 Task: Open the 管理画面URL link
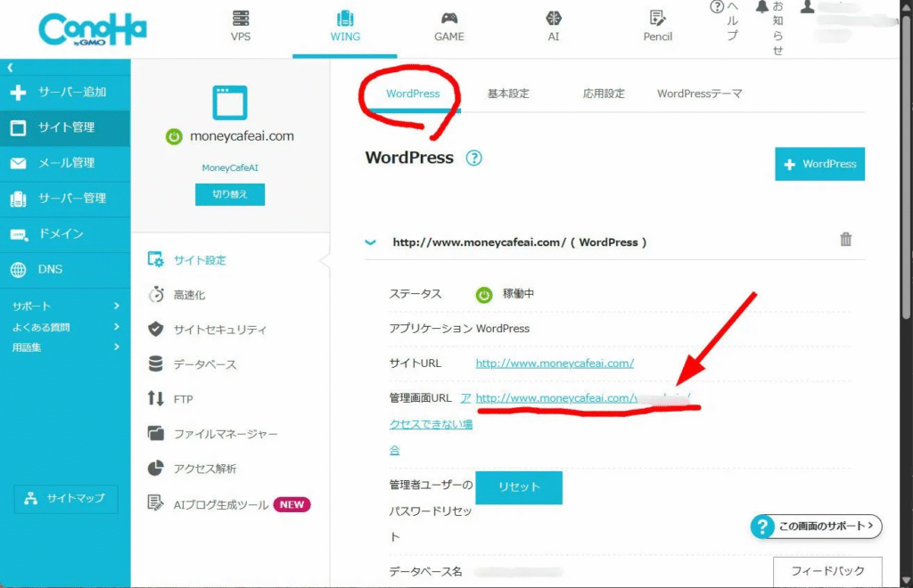tap(583, 398)
